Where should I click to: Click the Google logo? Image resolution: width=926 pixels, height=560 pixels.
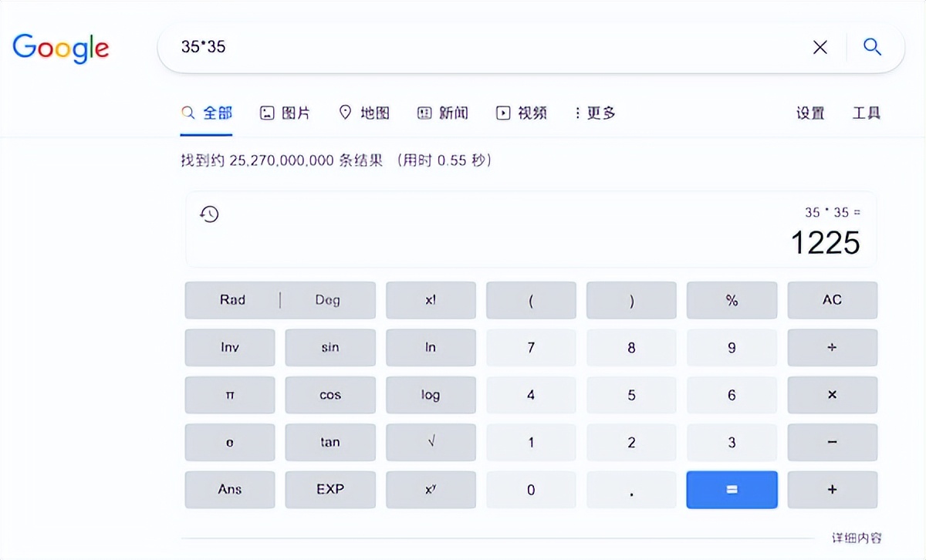click(60, 48)
